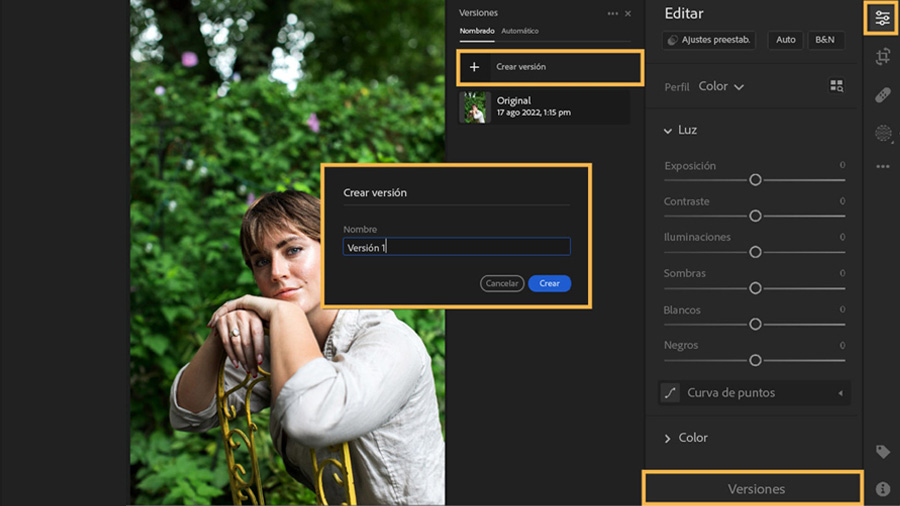Click the Exposición value 0
Screen dimensions: 900x506
[x=842, y=165]
